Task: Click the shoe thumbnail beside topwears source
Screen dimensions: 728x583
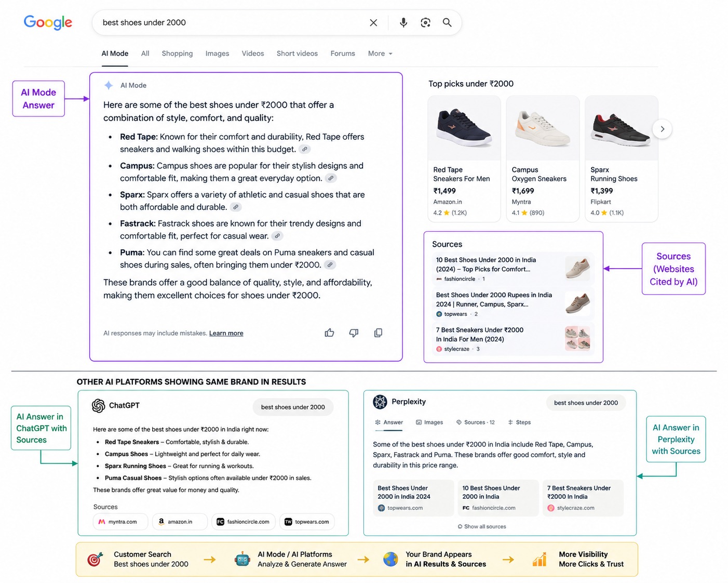Action: [x=577, y=303]
